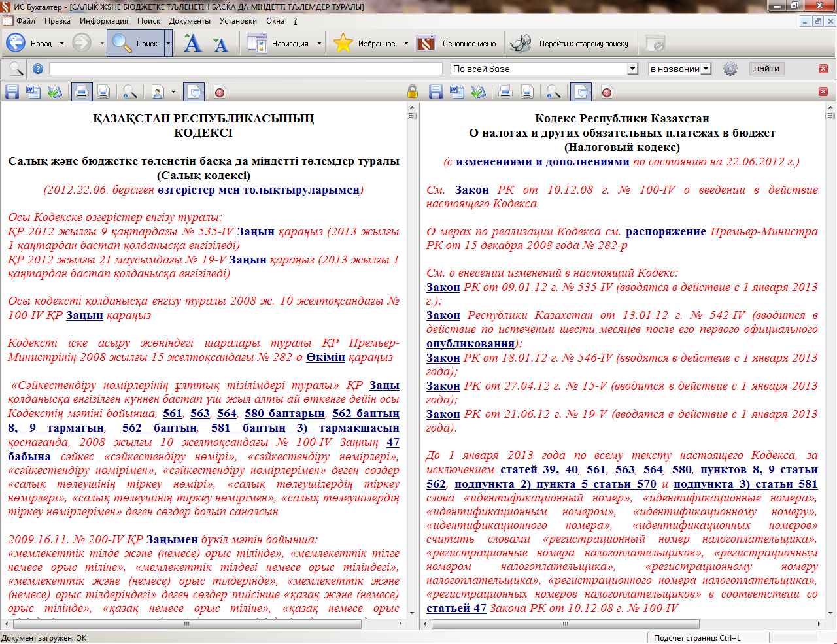Open the Информация menu
This screenshot has height=644, width=837.
click(x=104, y=21)
